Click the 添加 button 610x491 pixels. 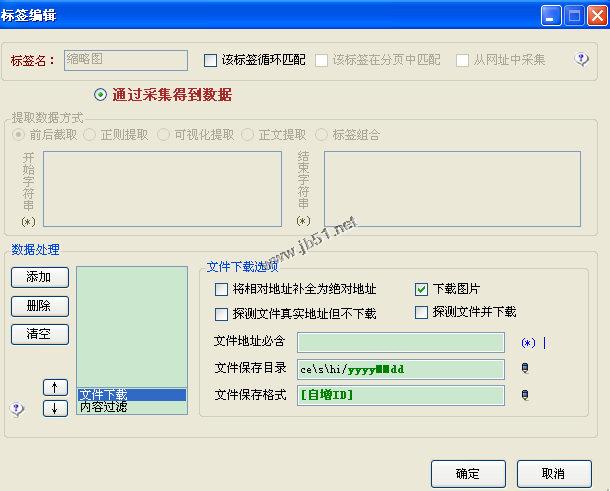40,277
